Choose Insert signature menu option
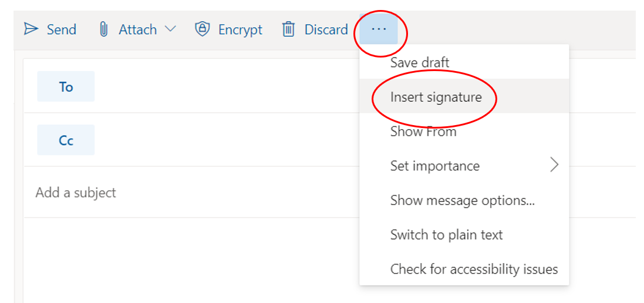 [x=436, y=97]
